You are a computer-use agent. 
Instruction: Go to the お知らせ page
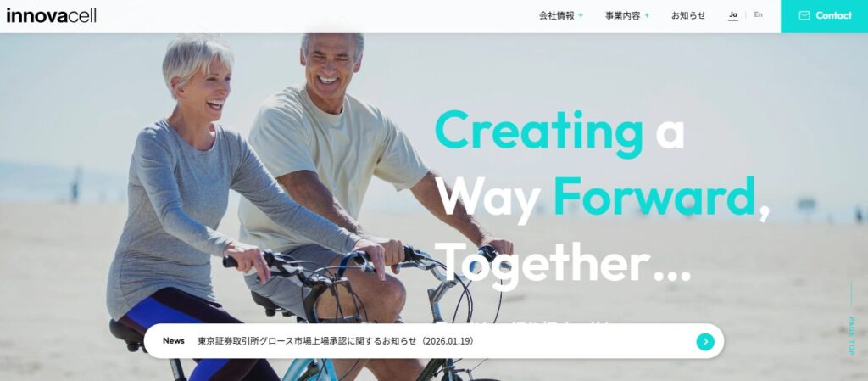(x=688, y=15)
